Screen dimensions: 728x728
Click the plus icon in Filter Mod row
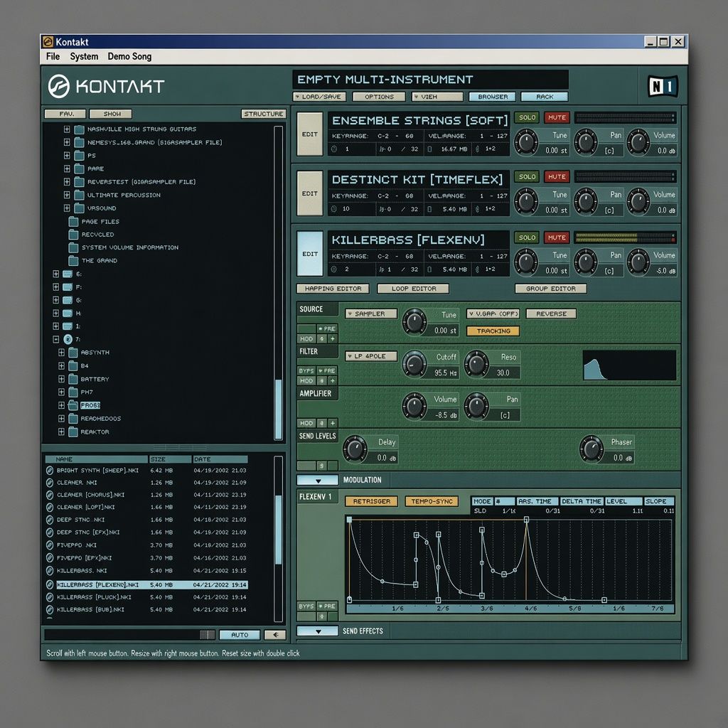(x=333, y=381)
